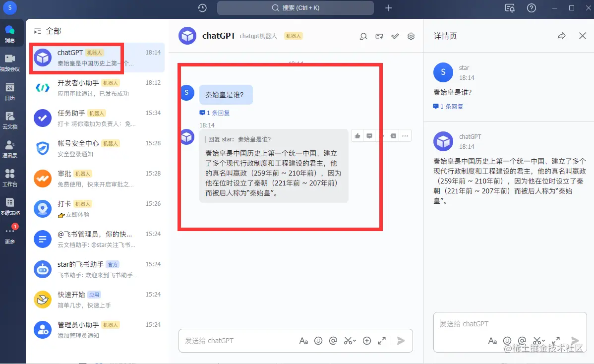This screenshot has width=594, height=364.
Task: Open the chatGPT conversation in list
Action: click(x=97, y=58)
